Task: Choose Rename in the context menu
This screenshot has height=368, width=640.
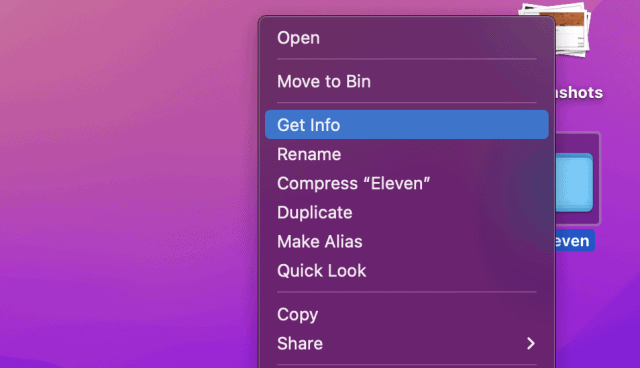Action: 407,154
